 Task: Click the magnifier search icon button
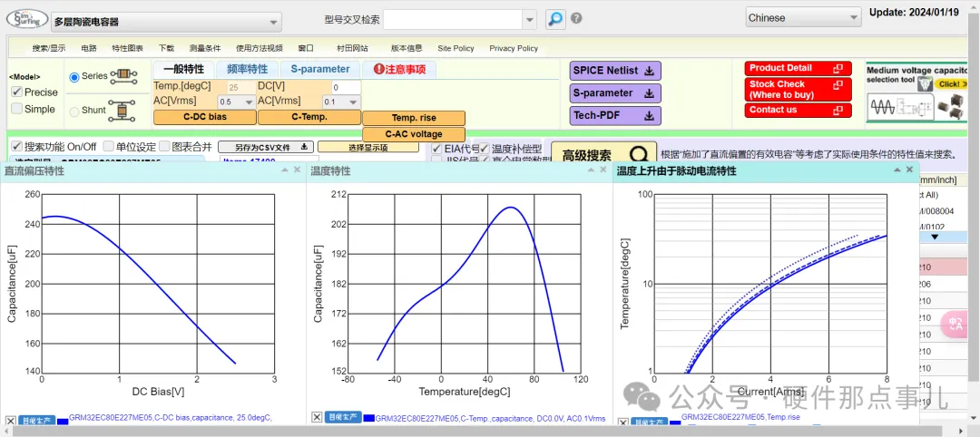coord(554,19)
